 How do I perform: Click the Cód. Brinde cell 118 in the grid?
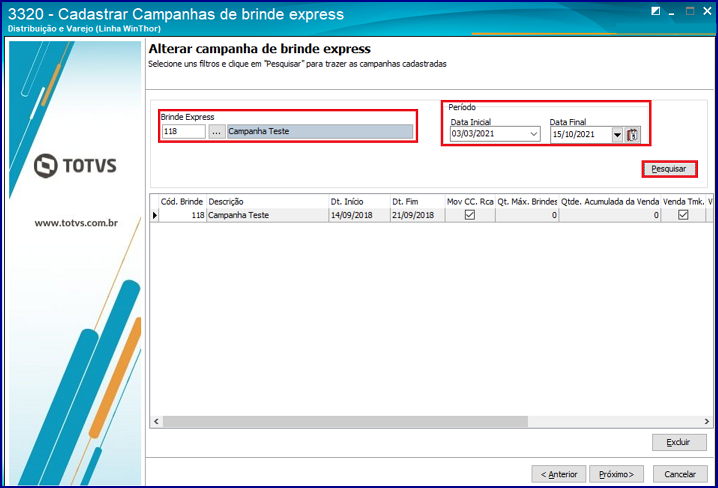coord(182,215)
